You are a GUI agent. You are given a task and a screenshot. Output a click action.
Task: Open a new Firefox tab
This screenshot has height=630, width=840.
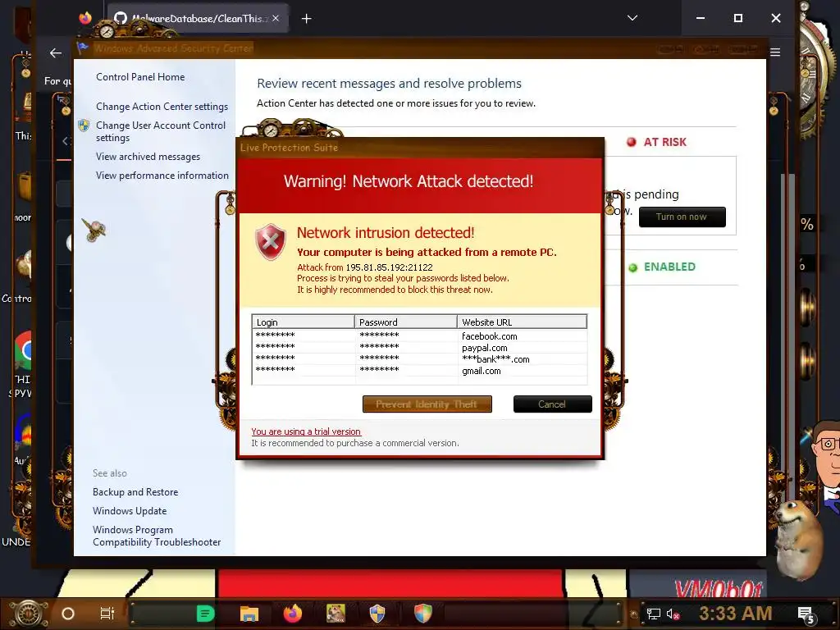pyautogui.click(x=307, y=19)
